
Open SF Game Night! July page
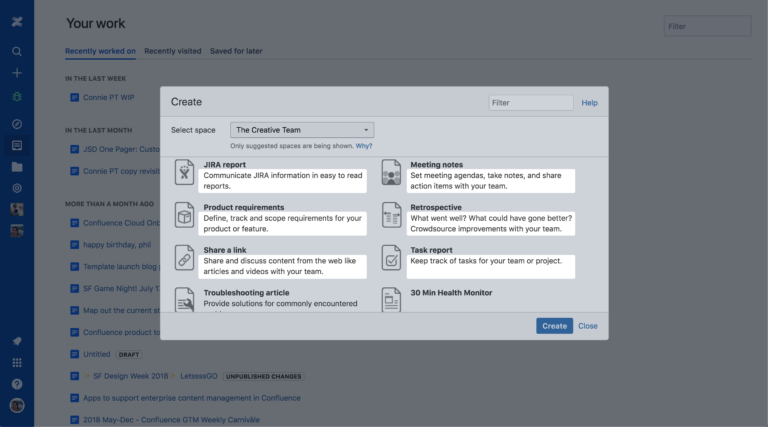pyautogui.click(x=121, y=288)
